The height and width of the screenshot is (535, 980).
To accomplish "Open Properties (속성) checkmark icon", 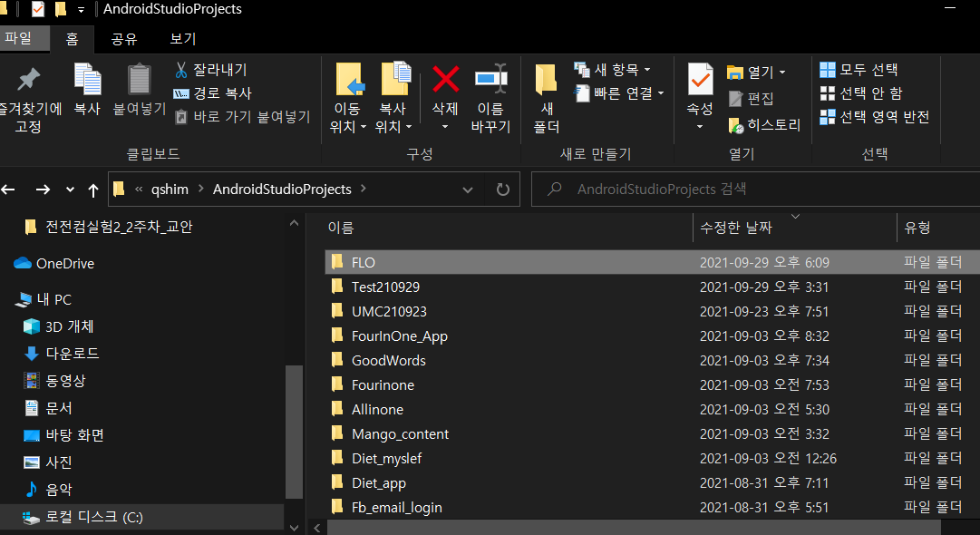I will coord(700,80).
